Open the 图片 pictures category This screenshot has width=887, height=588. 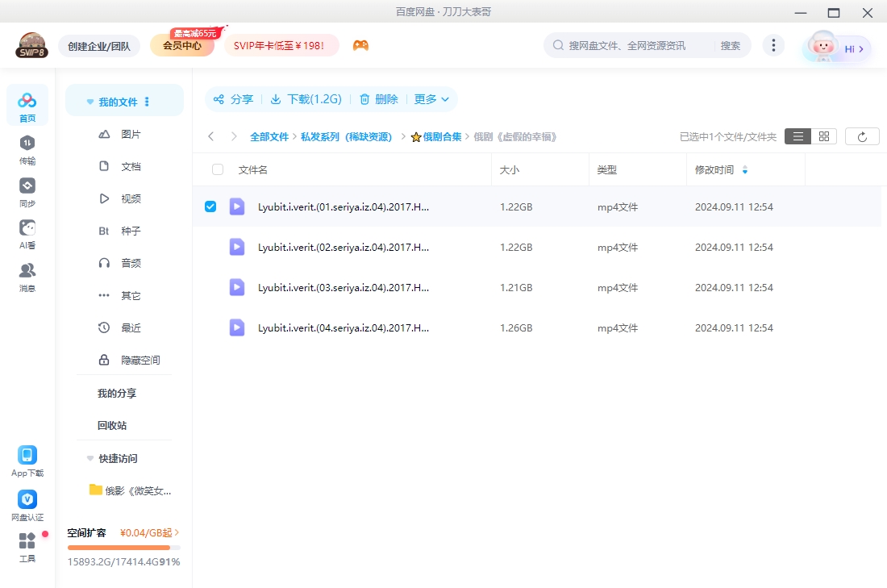pyautogui.click(x=131, y=134)
